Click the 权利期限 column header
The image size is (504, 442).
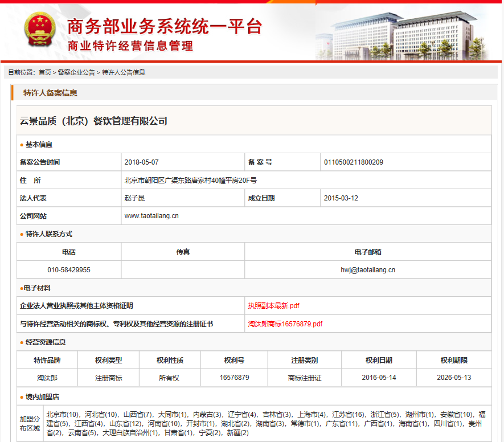tap(454, 361)
